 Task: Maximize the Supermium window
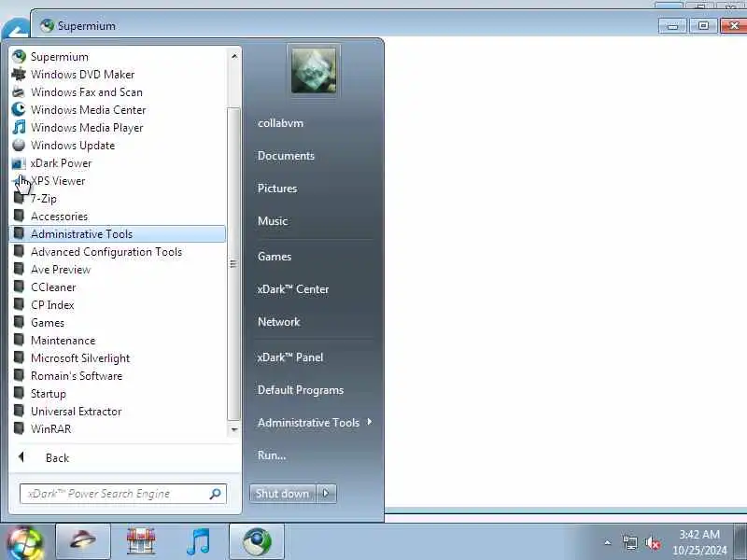(x=703, y=26)
